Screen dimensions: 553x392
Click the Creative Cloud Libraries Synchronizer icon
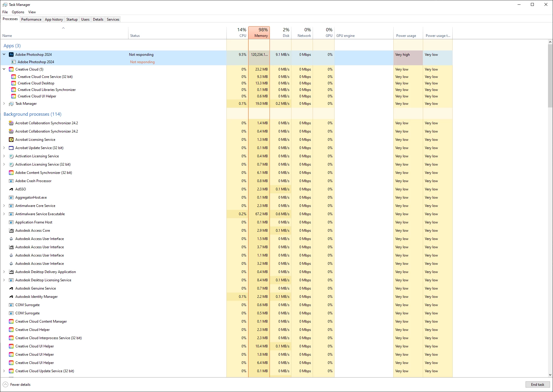pyautogui.click(x=14, y=90)
